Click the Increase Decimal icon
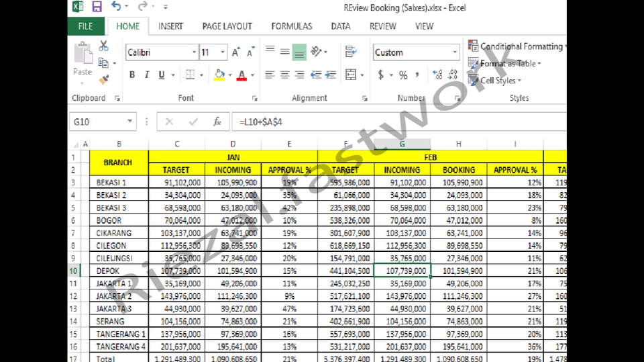Viewport: 644px width, 362px height. pyautogui.click(x=437, y=75)
